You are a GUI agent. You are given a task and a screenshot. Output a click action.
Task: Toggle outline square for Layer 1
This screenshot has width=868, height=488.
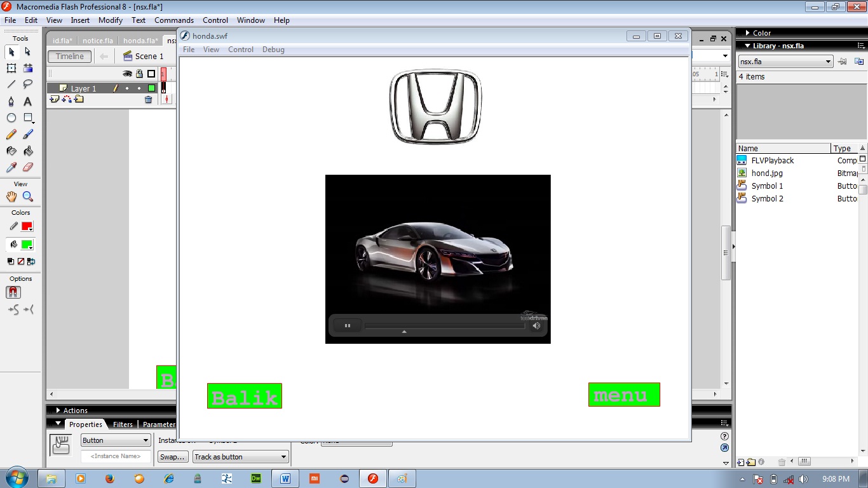pos(151,88)
